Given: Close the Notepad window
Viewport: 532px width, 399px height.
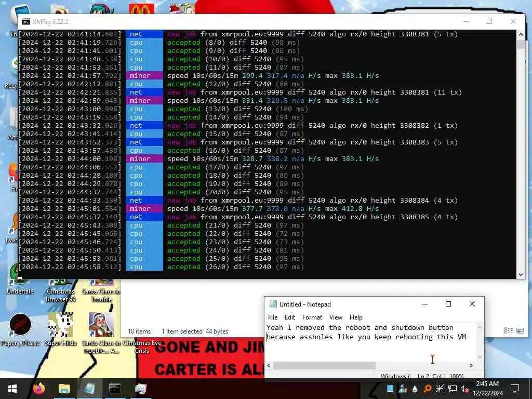Looking at the screenshot, I should (472, 304).
